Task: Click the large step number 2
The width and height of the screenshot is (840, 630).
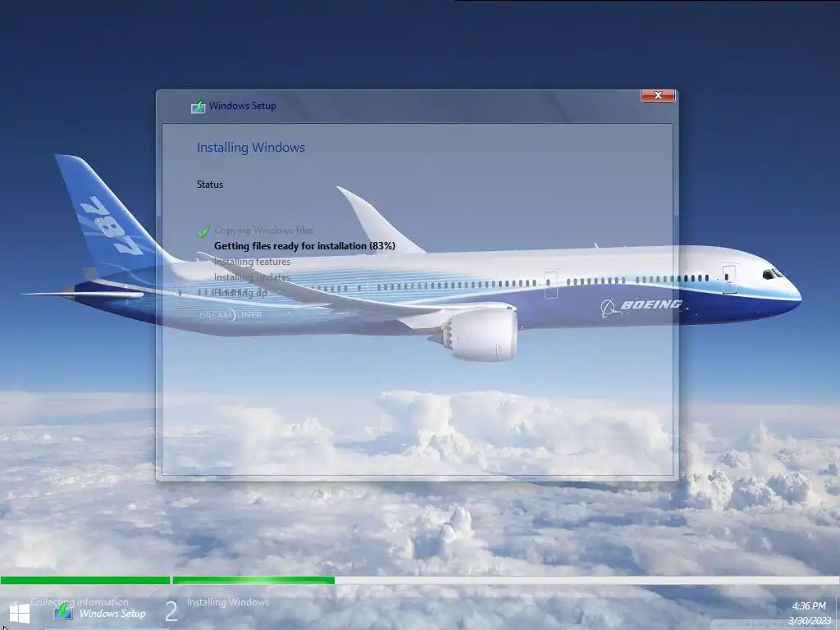Action: 171,611
